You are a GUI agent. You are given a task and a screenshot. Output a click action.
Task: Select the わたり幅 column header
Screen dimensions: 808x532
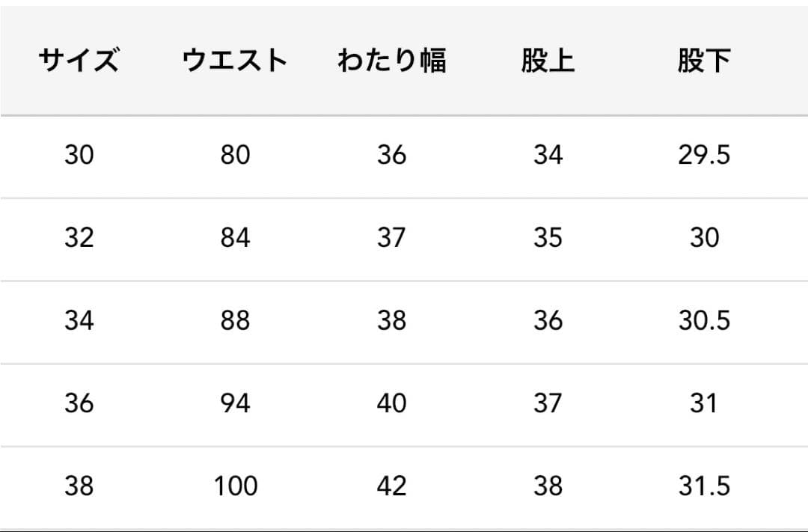[391, 61]
